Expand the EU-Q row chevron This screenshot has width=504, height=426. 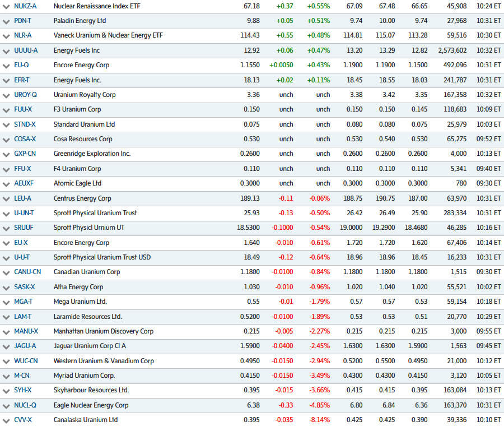pyautogui.click(x=6, y=66)
